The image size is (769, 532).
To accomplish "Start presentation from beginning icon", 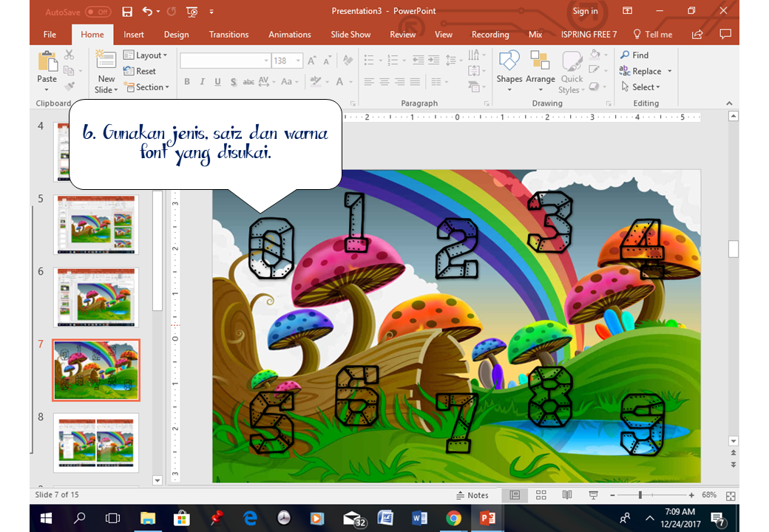I will [192, 11].
